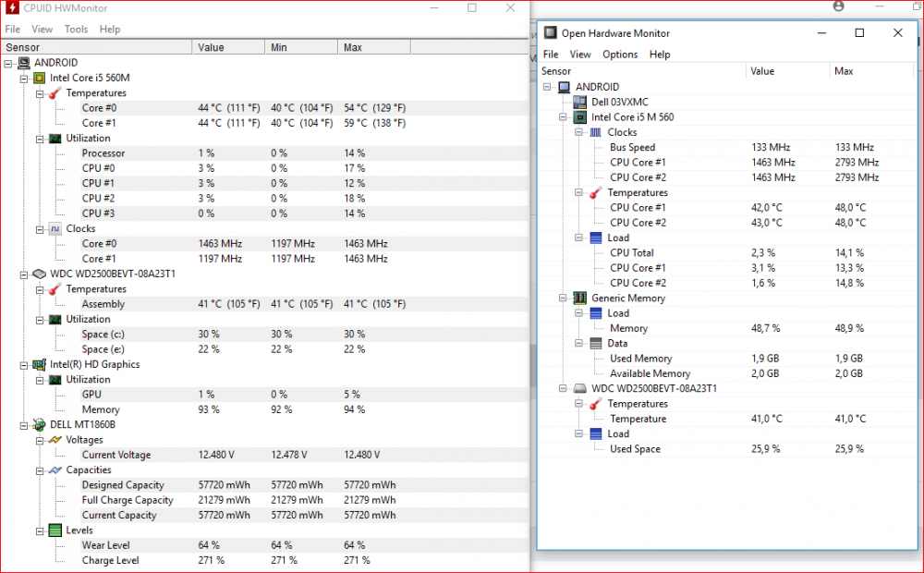Click the Max column header in HWMonitor
Viewport: 924px width, 573px height.
[374, 47]
